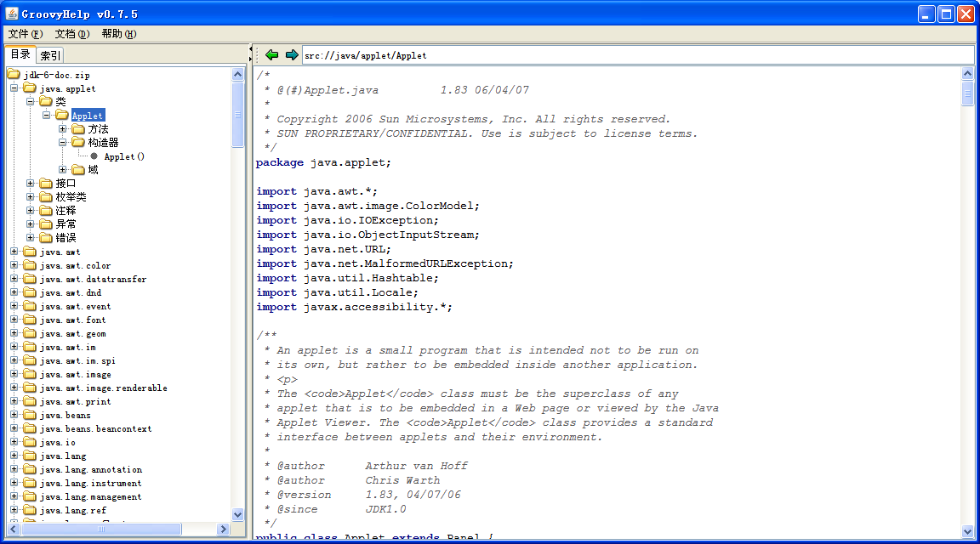Click the java.applet folder icon
Image resolution: width=980 pixels, height=544 pixels.
(30, 88)
